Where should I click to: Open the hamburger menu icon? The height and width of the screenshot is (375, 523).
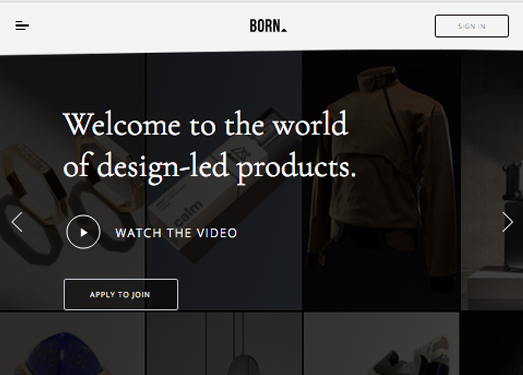click(22, 26)
